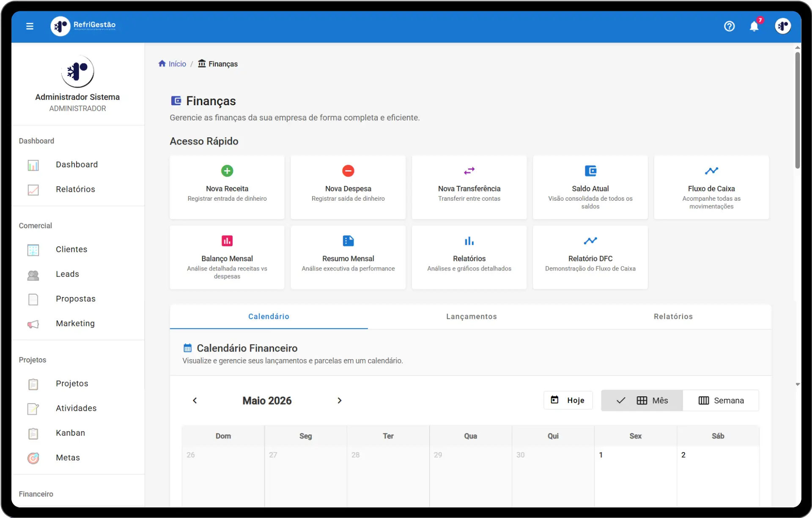Open the Relatório DFC card
Image resolution: width=812 pixels, height=518 pixels.
590,257
